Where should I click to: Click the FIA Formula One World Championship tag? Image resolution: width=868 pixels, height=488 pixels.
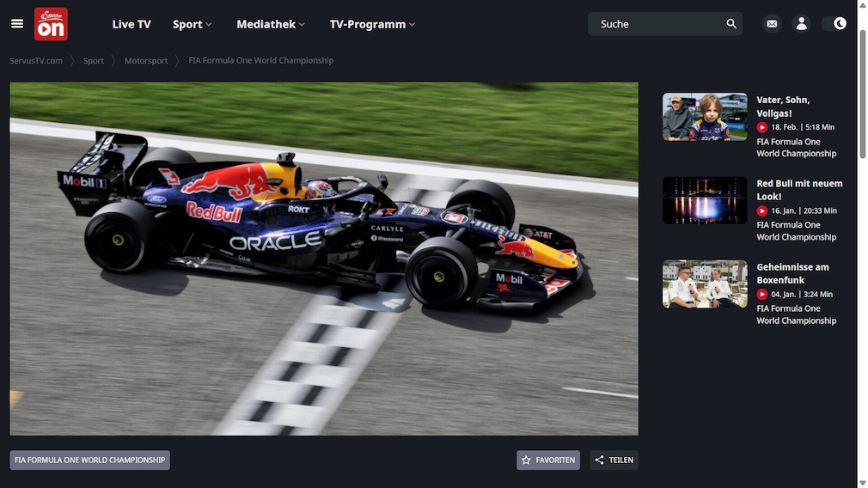(x=89, y=461)
